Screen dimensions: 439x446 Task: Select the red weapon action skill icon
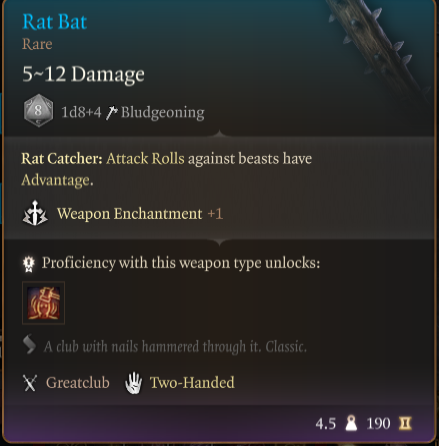pyautogui.click(x=43, y=303)
